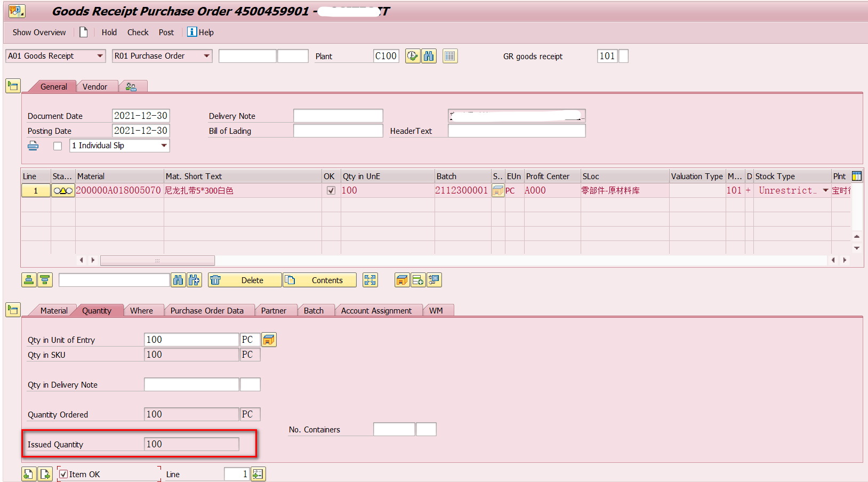
Task: Open the Find search icon beside Execute
Action: pyautogui.click(x=429, y=56)
